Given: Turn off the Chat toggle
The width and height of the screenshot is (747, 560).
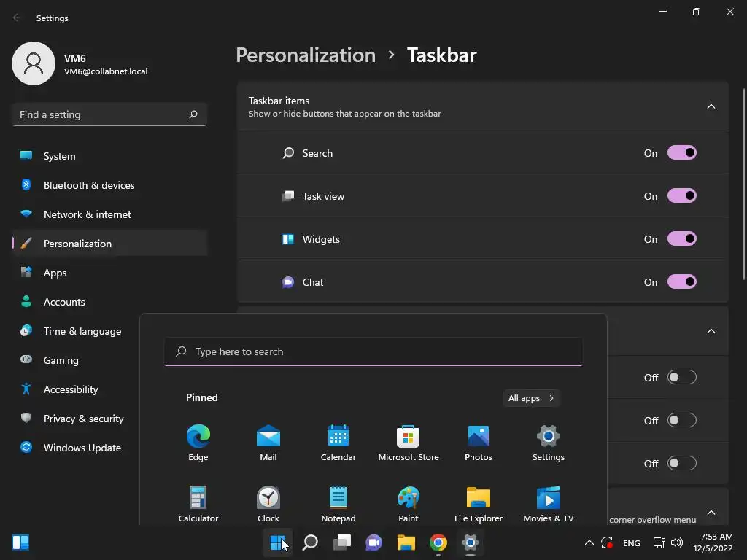Looking at the screenshot, I should (682, 282).
